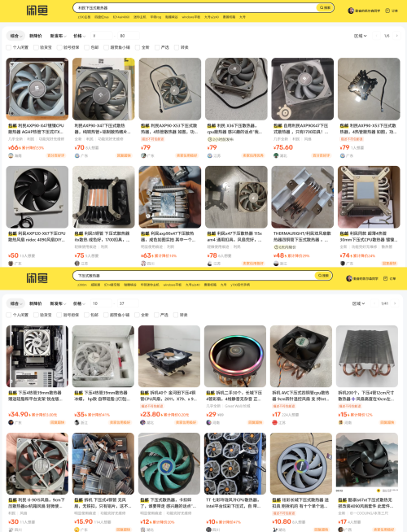407x532 pixels.
Task: Click the maximum price field showing 80
Action: 129,36
